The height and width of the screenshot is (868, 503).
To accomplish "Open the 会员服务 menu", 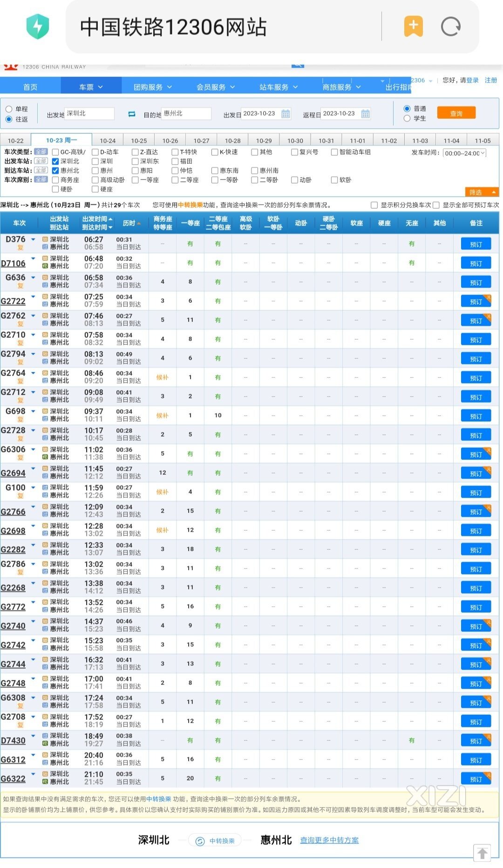I will 216,87.
